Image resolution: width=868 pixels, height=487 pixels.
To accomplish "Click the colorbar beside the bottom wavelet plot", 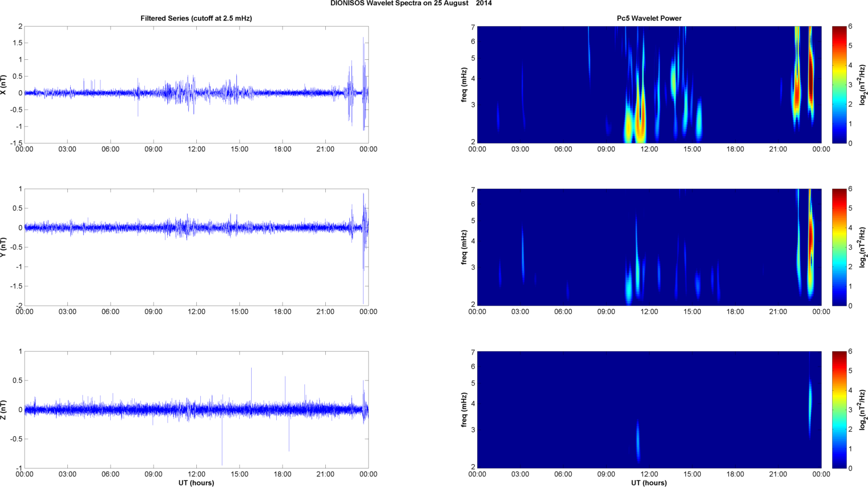I will pos(839,409).
